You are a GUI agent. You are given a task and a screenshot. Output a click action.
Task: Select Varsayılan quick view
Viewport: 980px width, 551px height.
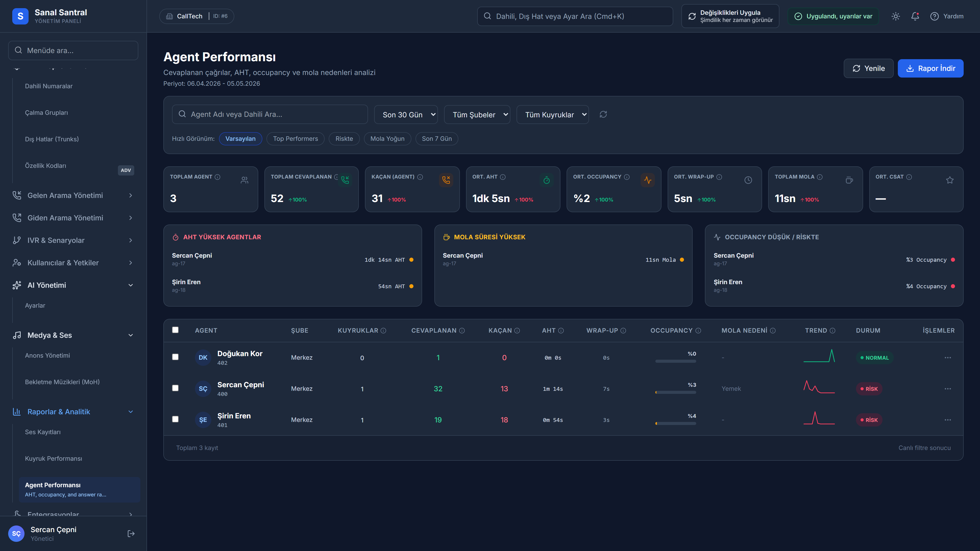coord(240,139)
